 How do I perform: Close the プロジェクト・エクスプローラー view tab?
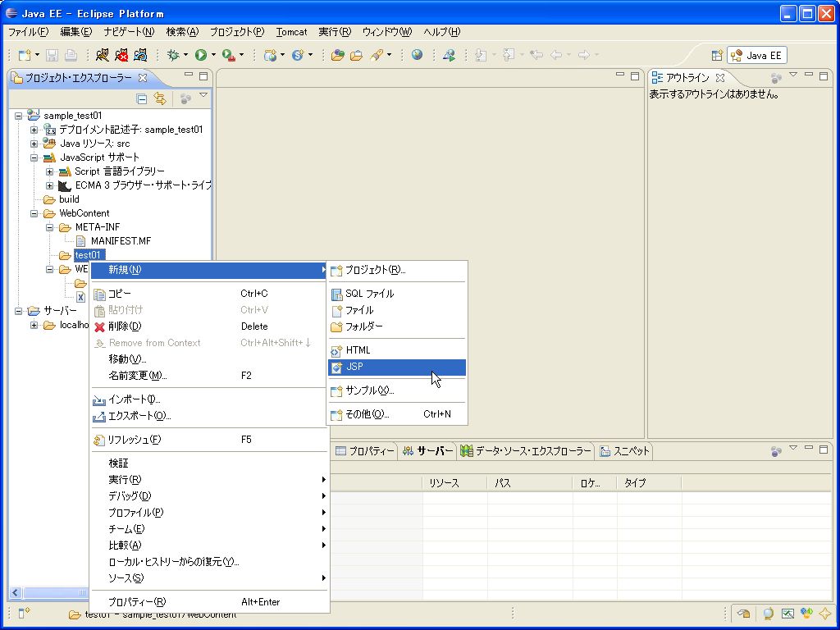pos(143,78)
